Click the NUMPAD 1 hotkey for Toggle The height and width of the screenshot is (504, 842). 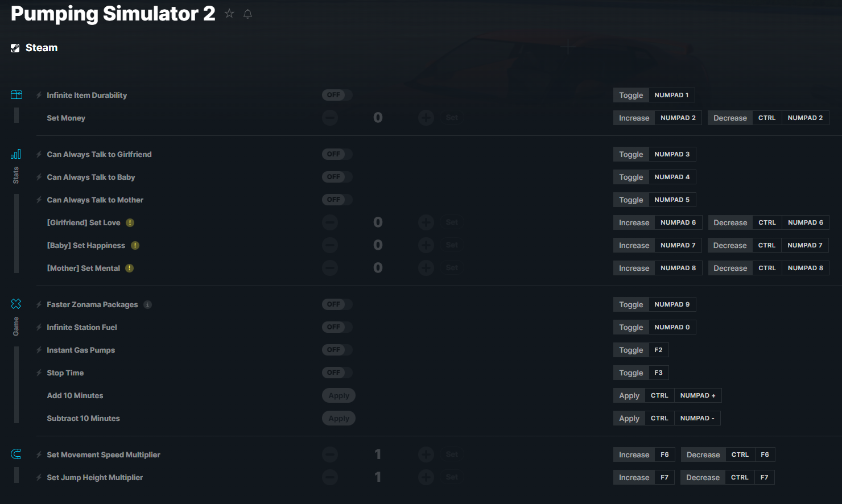point(672,95)
